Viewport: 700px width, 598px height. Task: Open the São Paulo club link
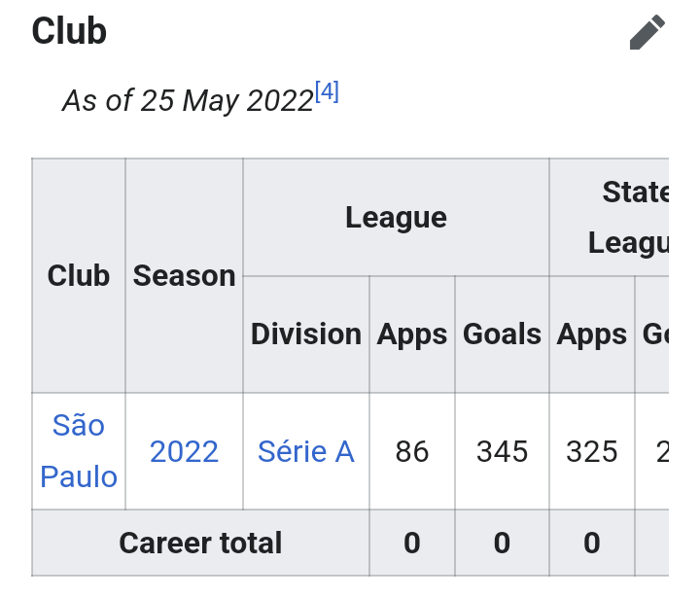point(79,451)
